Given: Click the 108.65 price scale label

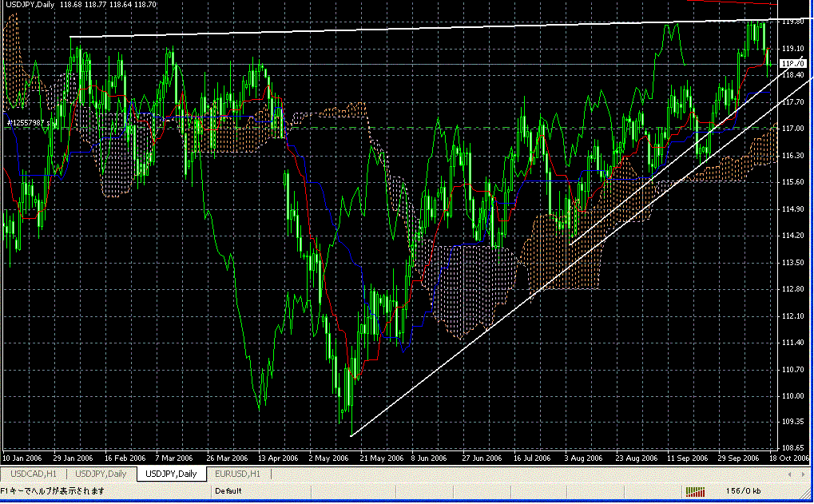Looking at the screenshot, I should (792, 447).
